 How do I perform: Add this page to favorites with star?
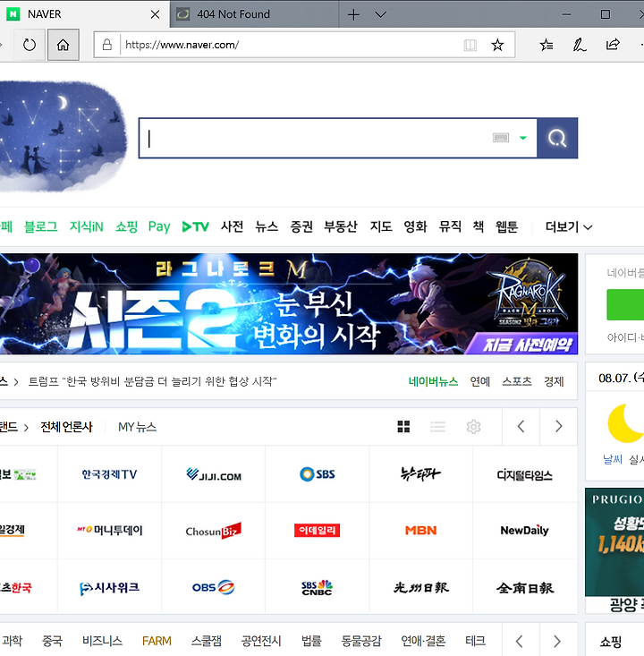point(497,45)
